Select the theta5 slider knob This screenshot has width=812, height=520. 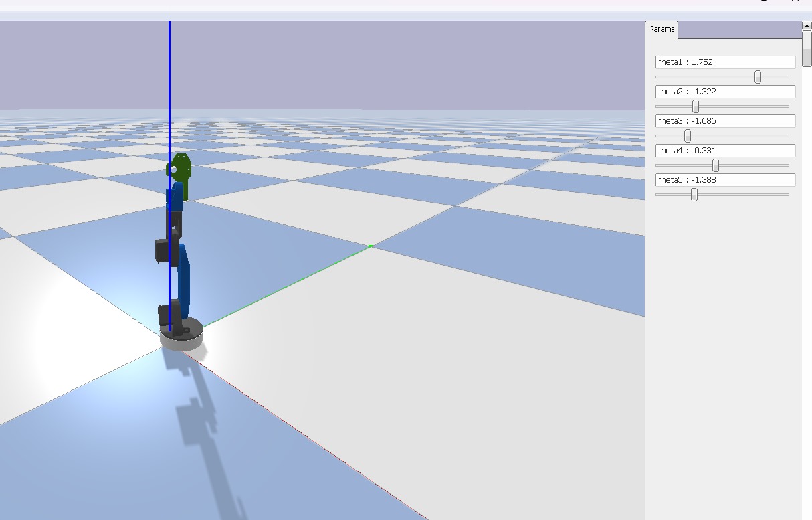tap(694, 195)
